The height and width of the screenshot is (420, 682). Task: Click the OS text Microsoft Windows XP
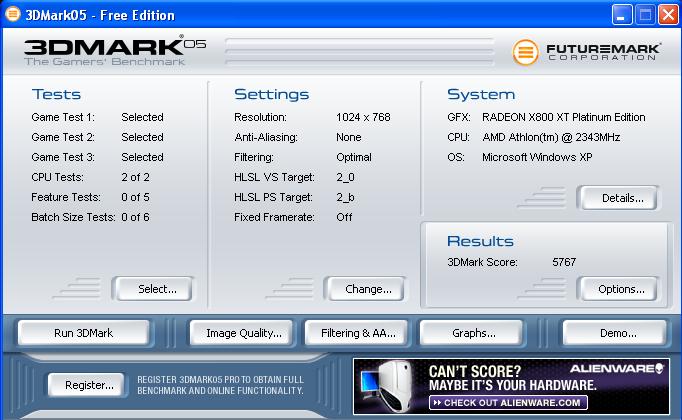[537, 157]
